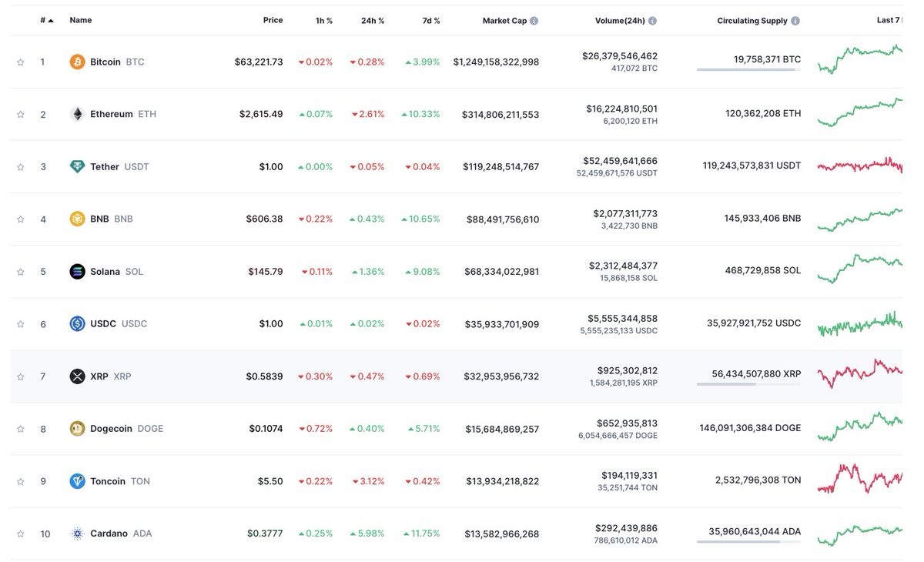The width and height of the screenshot is (924, 562).
Task: Click Ethereum's 1h change 0.07%
Action: [x=316, y=114]
